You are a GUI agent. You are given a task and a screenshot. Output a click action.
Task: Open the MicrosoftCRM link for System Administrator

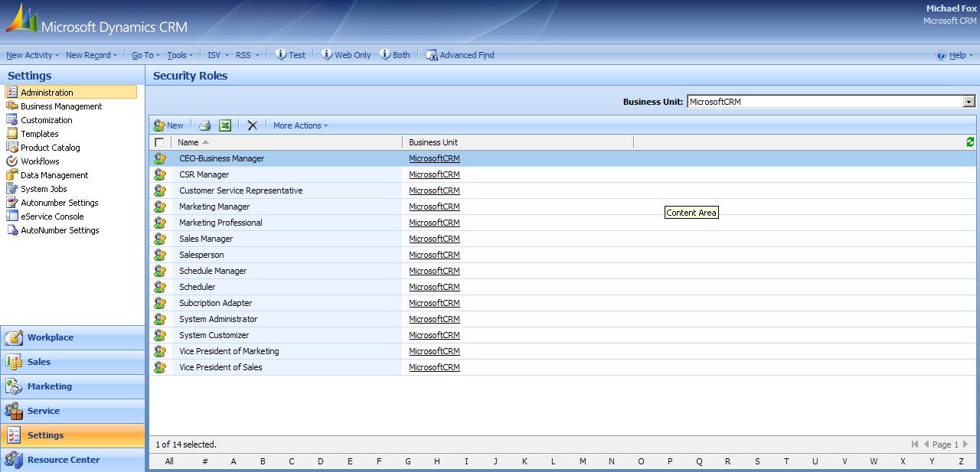(x=434, y=319)
